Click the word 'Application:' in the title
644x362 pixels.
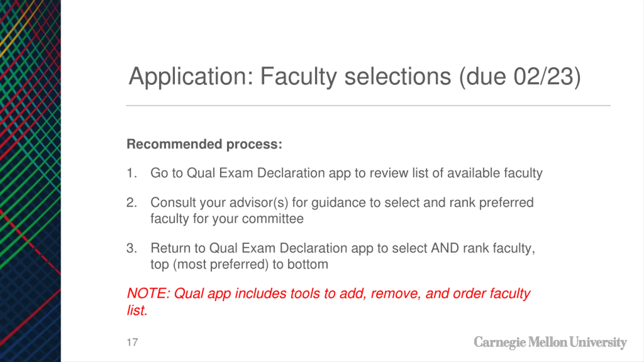tap(191, 77)
